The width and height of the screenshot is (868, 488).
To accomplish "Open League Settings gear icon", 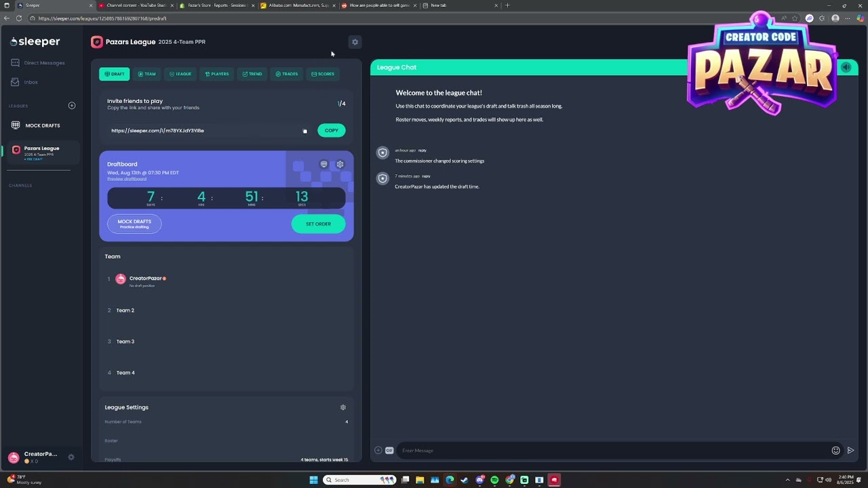I will [x=343, y=407].
